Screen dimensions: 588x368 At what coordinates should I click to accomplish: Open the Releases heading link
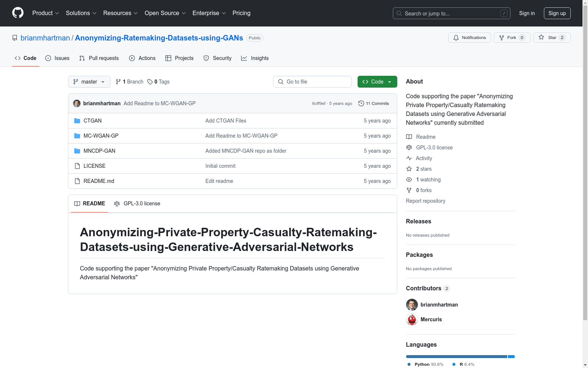[419, 221]
